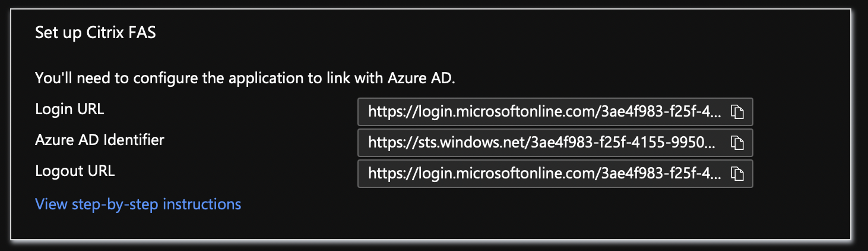Click the last login.microsoftonline.com URL text
The image size is (868, 251).
point(546,174)
